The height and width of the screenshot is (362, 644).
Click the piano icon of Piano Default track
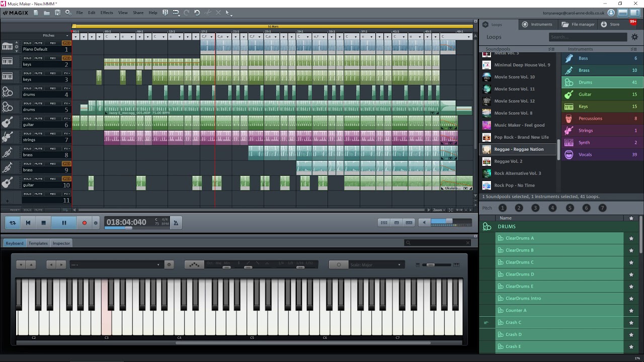click(8, 47)
